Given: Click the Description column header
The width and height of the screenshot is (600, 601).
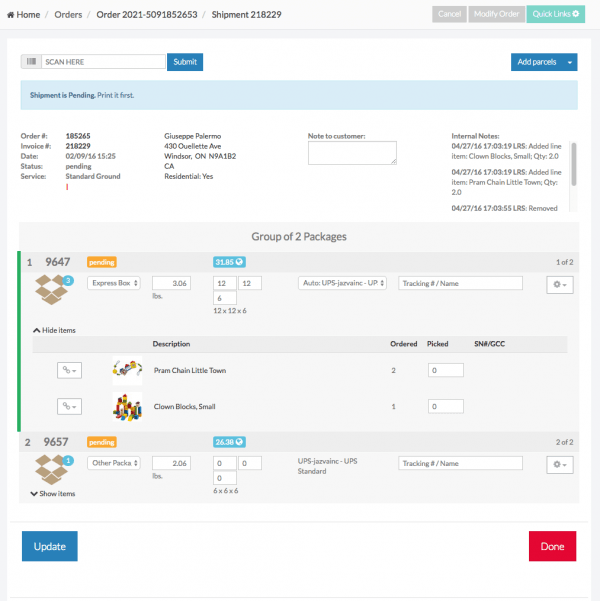Looking at the screenshot, I should click(x=171, y=344).
